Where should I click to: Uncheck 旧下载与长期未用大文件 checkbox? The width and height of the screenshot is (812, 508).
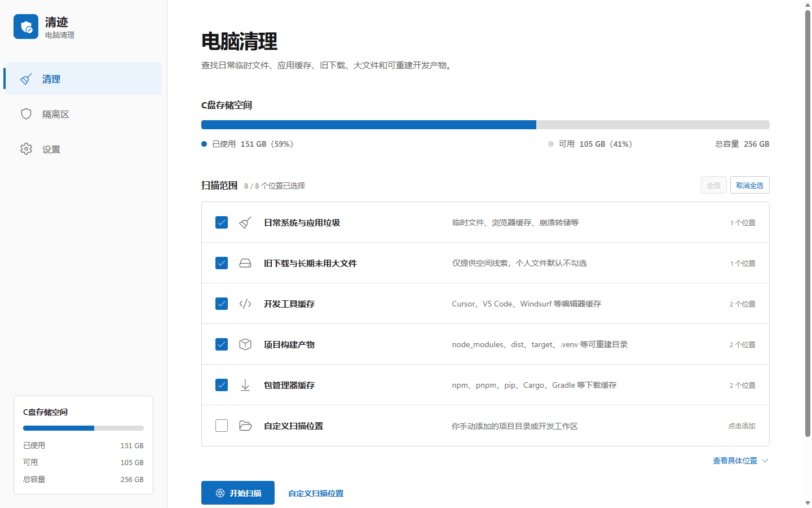coord(222,263)
